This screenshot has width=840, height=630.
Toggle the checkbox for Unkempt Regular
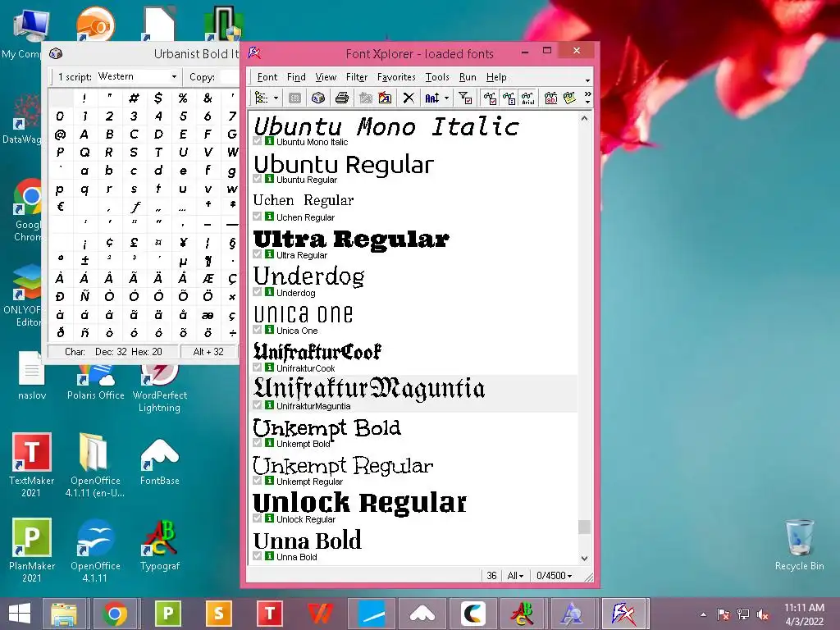point(257,481)
